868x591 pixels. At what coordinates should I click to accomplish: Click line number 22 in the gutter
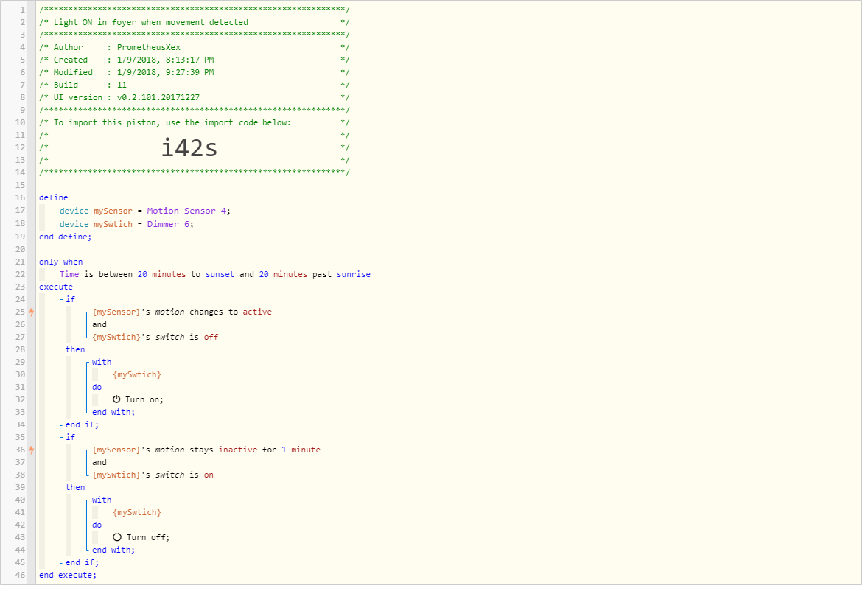click(20, 274)
